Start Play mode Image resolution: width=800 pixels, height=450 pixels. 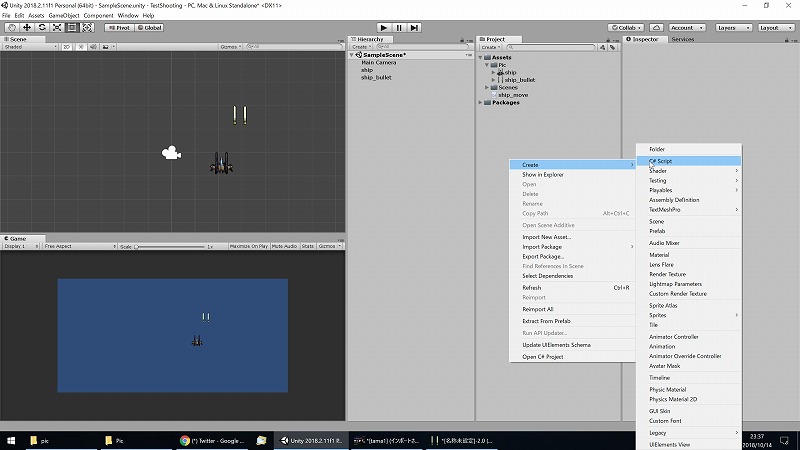384,28
